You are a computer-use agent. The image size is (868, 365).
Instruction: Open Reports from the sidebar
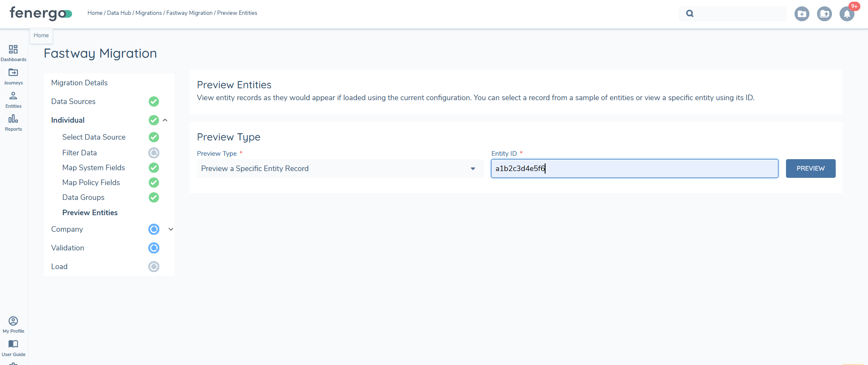coord(13,122)
